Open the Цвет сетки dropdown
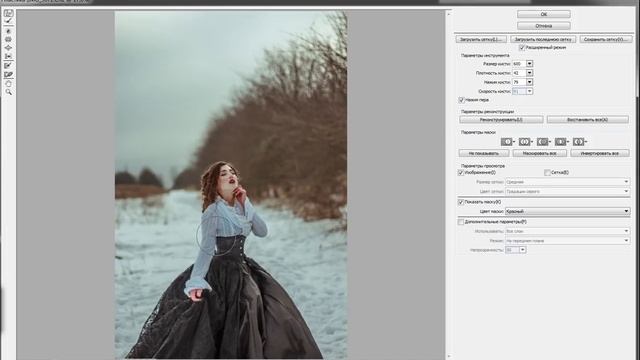 (567, 191)
